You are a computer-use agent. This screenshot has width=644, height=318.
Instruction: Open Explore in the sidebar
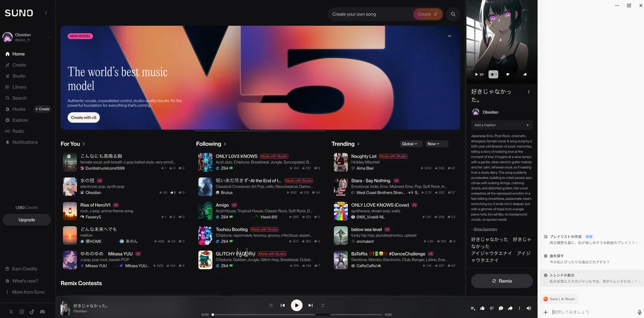[x=17, y=120]
